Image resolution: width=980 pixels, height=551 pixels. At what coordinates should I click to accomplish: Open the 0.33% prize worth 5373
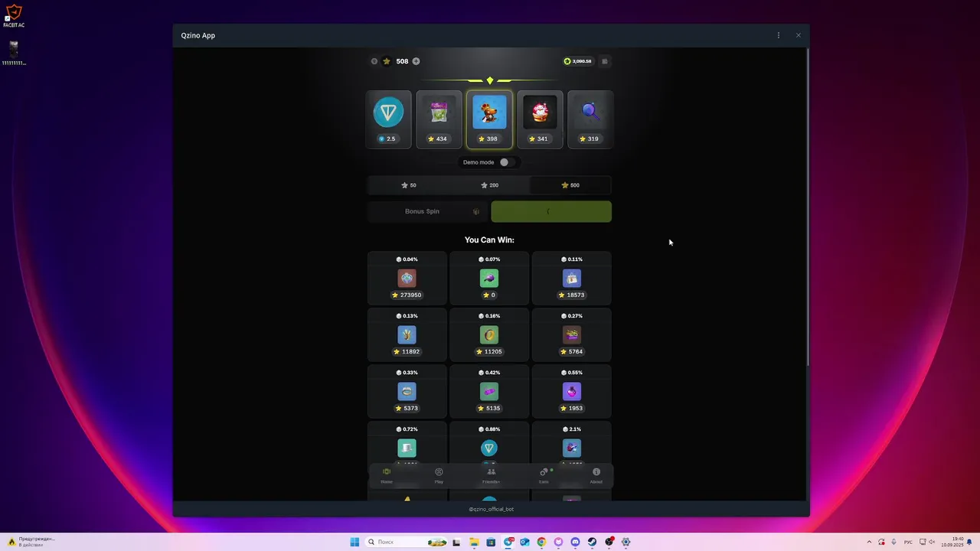click(x=407, y=391)
